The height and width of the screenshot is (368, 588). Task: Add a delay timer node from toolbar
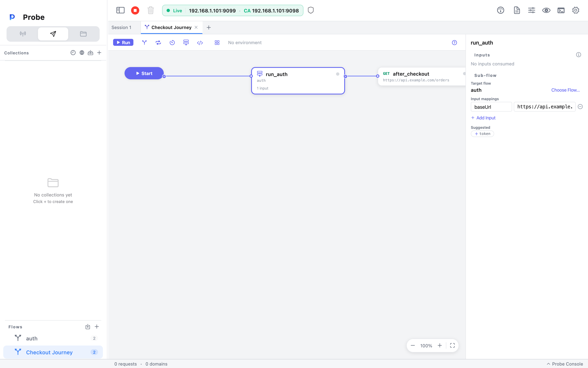coord(172,43)
